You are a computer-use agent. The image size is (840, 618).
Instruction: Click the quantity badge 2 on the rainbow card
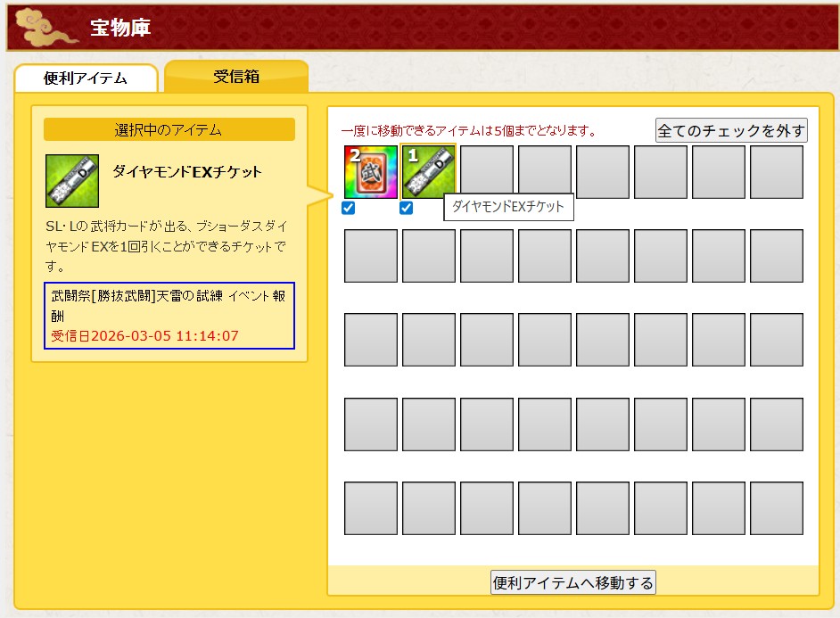tap(354, 156)
